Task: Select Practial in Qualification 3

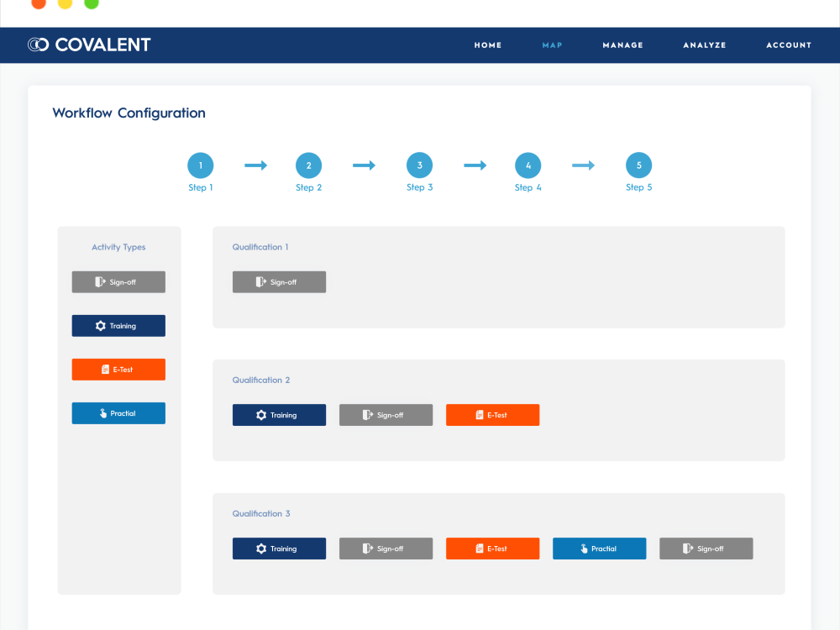Action: coord(600,549)
